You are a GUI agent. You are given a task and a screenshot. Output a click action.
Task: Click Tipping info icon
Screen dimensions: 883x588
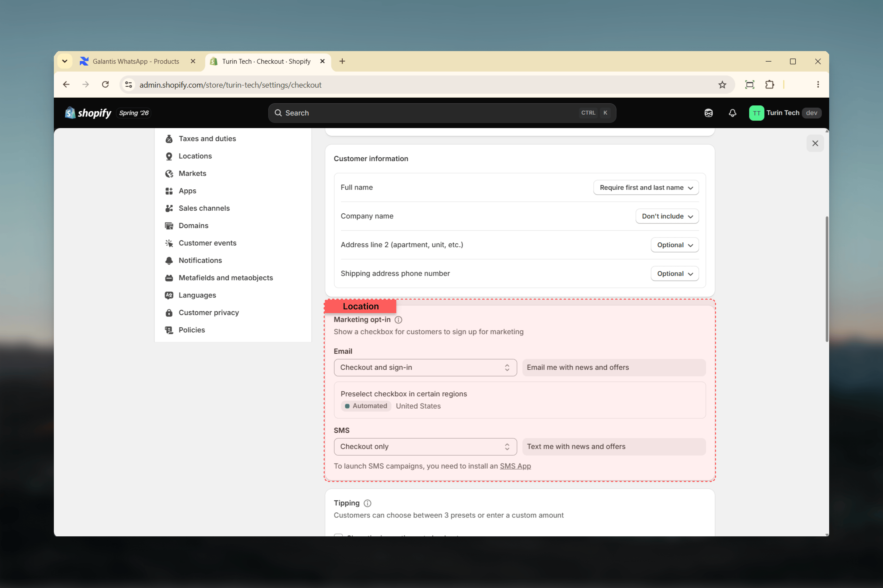pyautogui.click(x=367, y=503)
